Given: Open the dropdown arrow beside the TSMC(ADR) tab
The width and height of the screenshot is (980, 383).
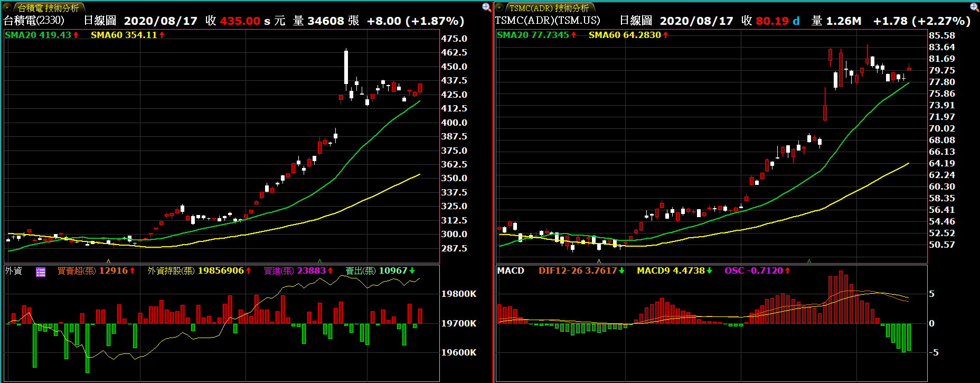Looking at the screenshot, I should click(x=499, y=8).
